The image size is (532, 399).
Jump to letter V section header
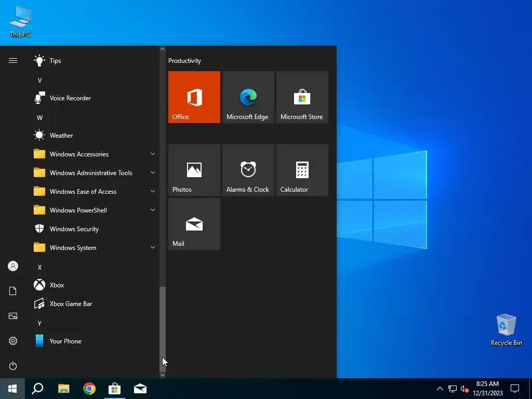tap(39, 81)
